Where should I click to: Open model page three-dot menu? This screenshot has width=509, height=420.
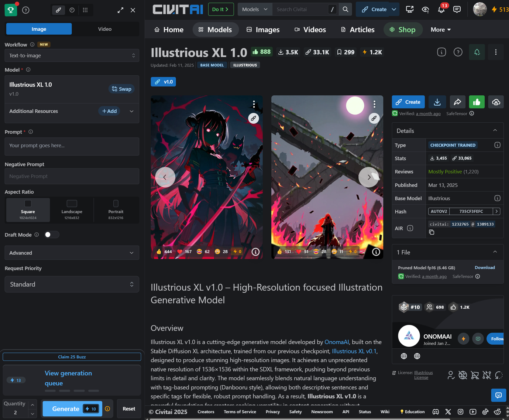[496, 52]
